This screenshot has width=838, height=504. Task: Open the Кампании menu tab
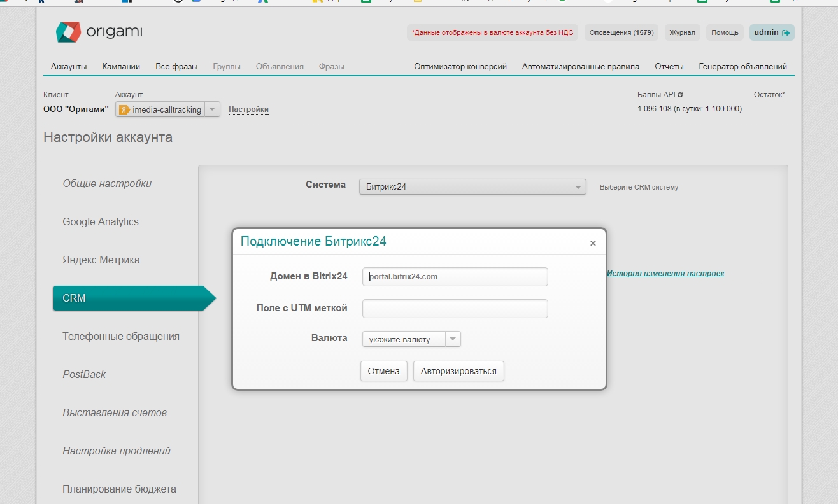[121, 66]
